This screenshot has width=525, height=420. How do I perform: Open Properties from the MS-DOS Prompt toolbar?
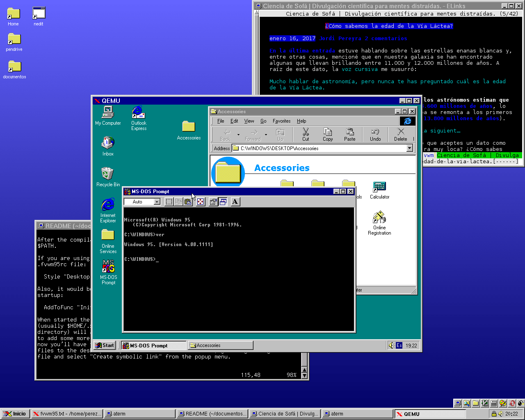tap(213, 202)
